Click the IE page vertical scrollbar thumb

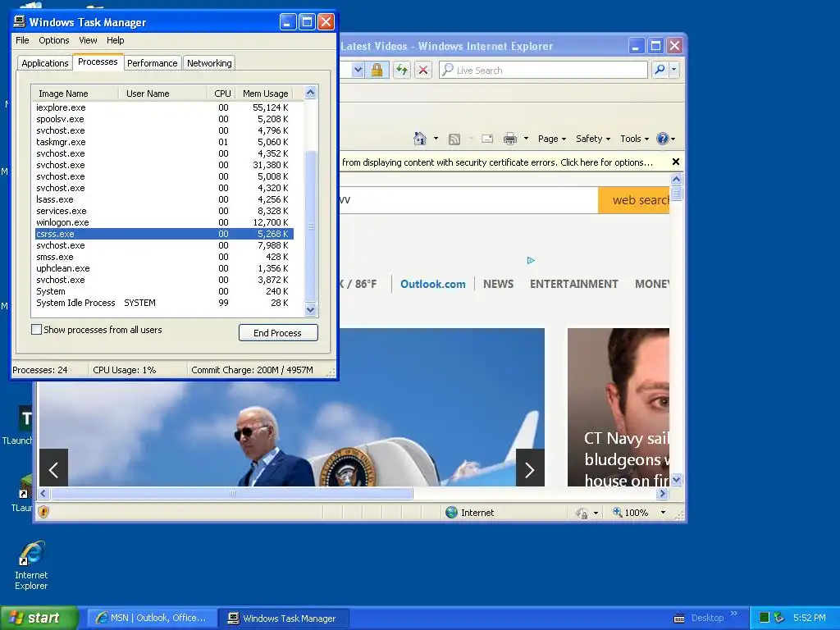click(676, 194)
